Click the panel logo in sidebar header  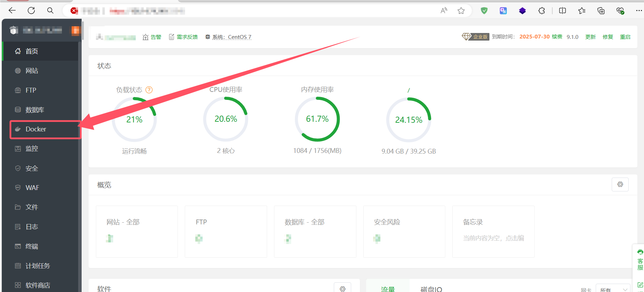point(13,31)
